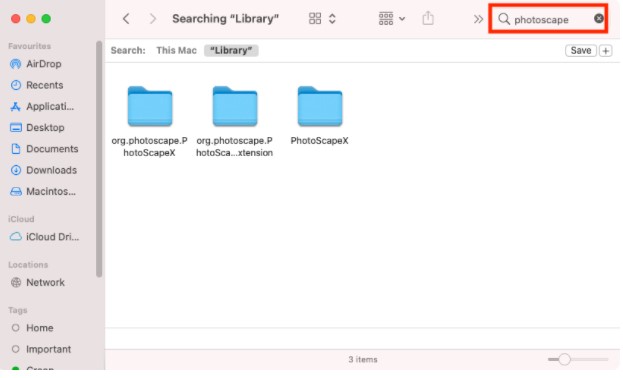Clear the search text with X
Viewport: 623px width, 378px height.
point(599,18)
